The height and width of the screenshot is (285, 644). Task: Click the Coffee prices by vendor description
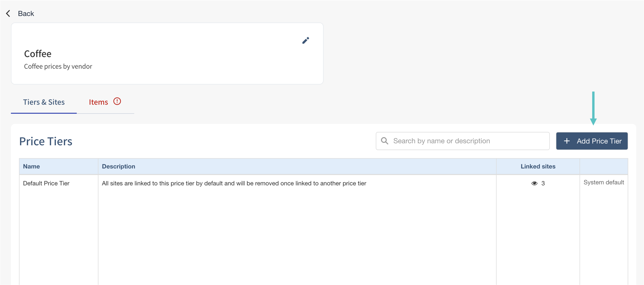click(58, 66)
